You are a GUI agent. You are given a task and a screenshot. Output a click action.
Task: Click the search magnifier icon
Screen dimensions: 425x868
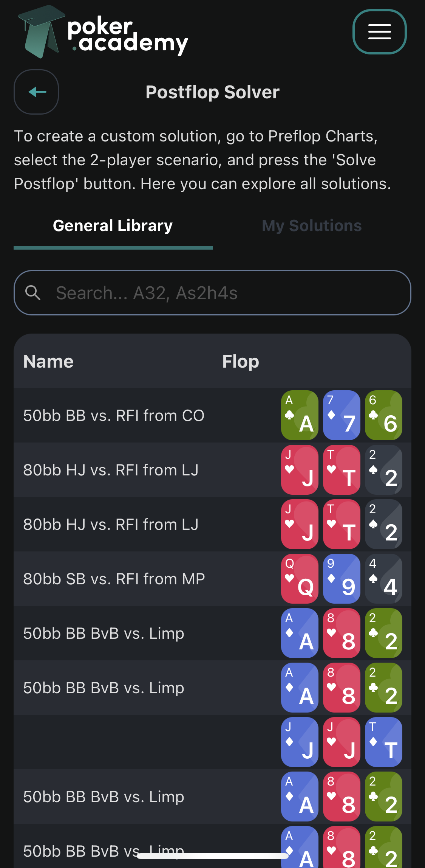(x=33, y=293)
